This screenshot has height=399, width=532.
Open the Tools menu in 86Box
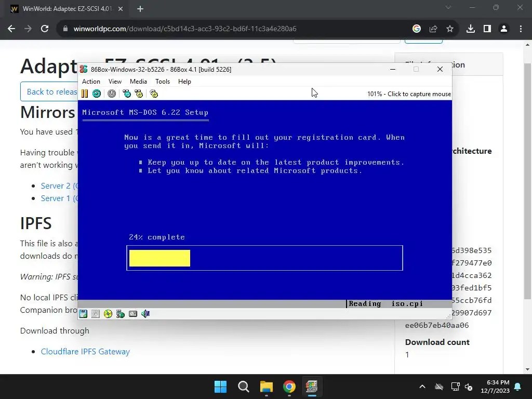[x=163, y=82]
